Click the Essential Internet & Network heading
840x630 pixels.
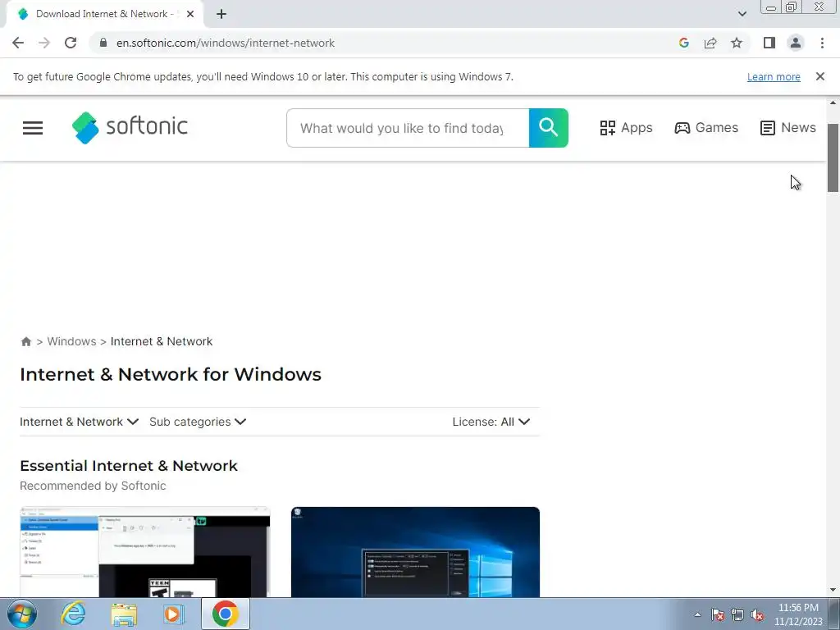(x=129, y=466)
